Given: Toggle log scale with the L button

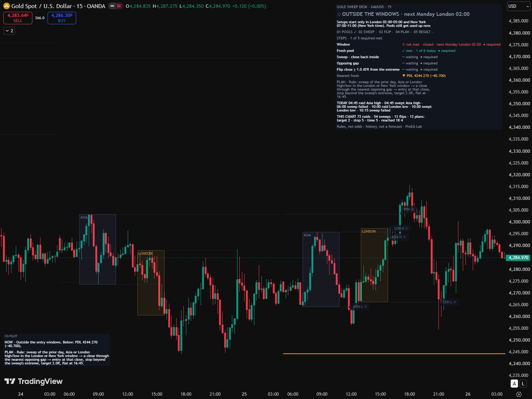Looking at the screenshot, I should 523,384.
